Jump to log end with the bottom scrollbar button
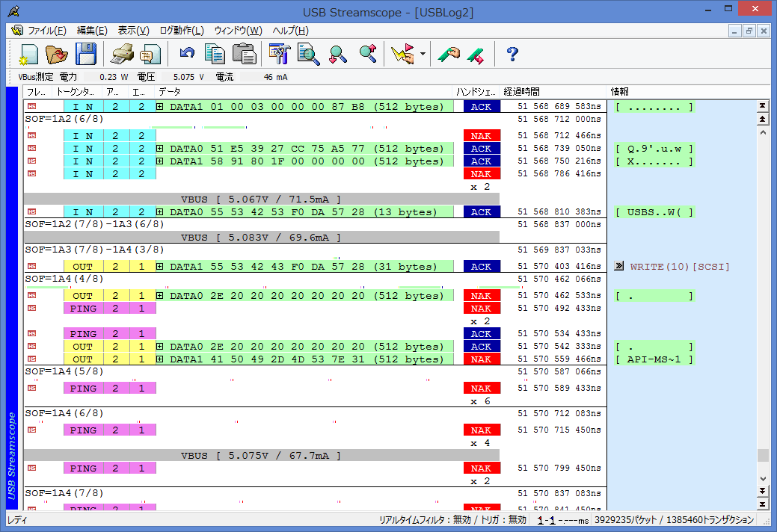Screen dimensions: 777x532 tap(763, 504)
